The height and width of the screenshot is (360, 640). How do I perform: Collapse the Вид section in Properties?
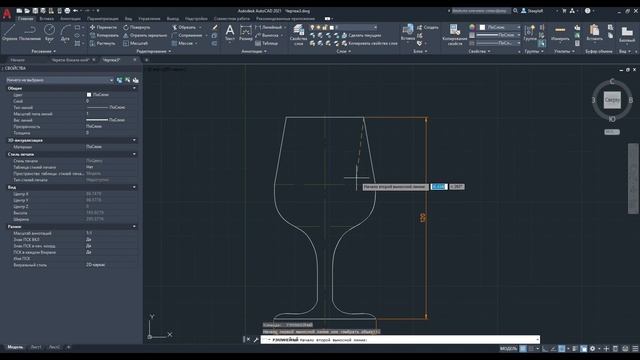click(x=134, y=187)
